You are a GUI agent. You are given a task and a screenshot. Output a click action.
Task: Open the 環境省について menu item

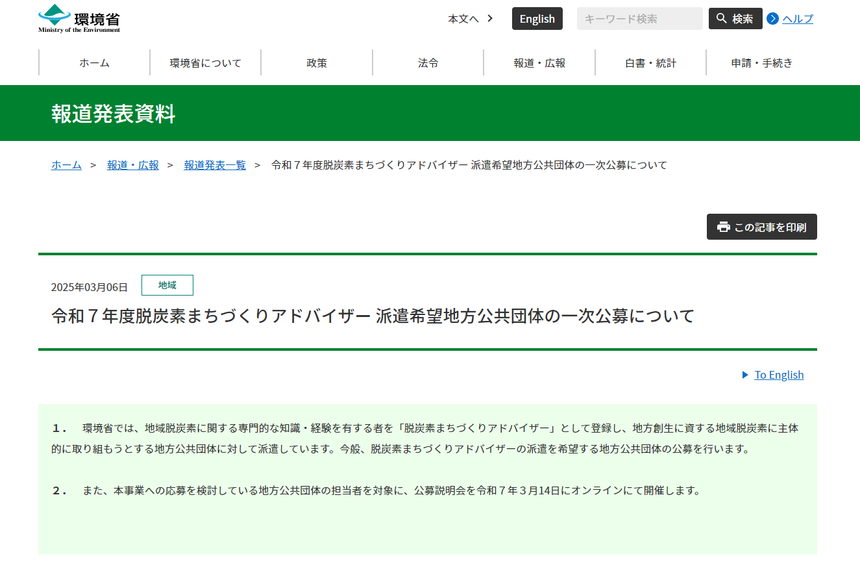205,63
